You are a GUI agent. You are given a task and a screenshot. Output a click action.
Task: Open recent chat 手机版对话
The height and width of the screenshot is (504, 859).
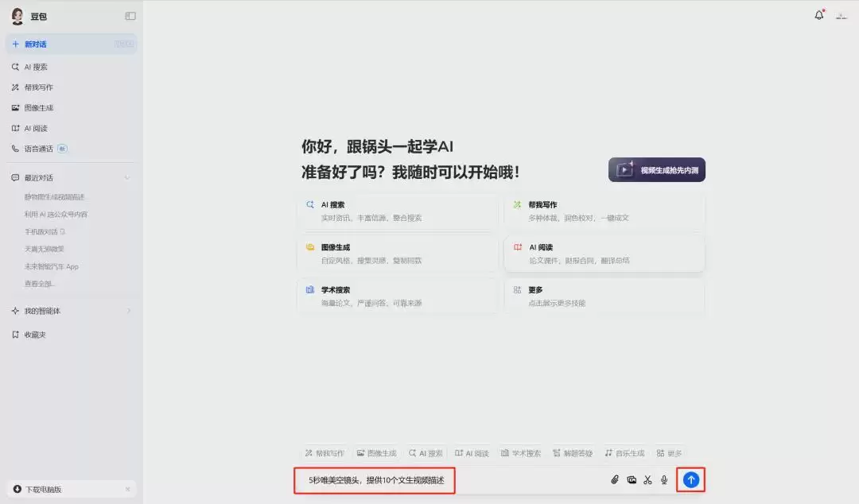point(45,232)
